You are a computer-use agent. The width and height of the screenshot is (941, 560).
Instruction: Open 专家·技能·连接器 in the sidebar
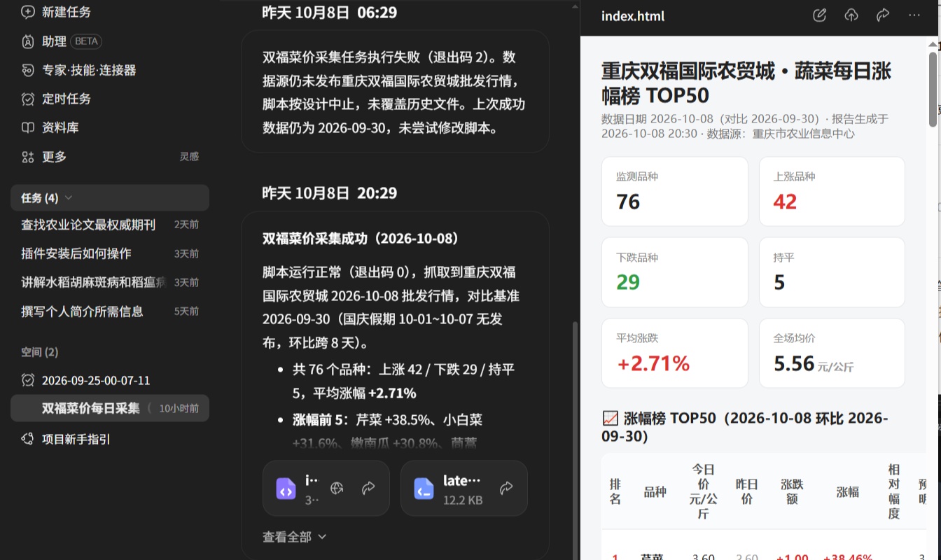click(78, 70)
